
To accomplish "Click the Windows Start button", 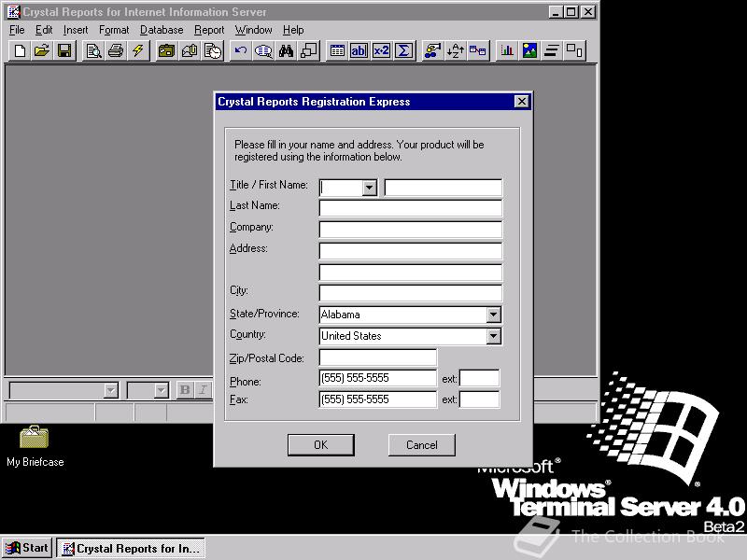I will [x=27, y=548].
